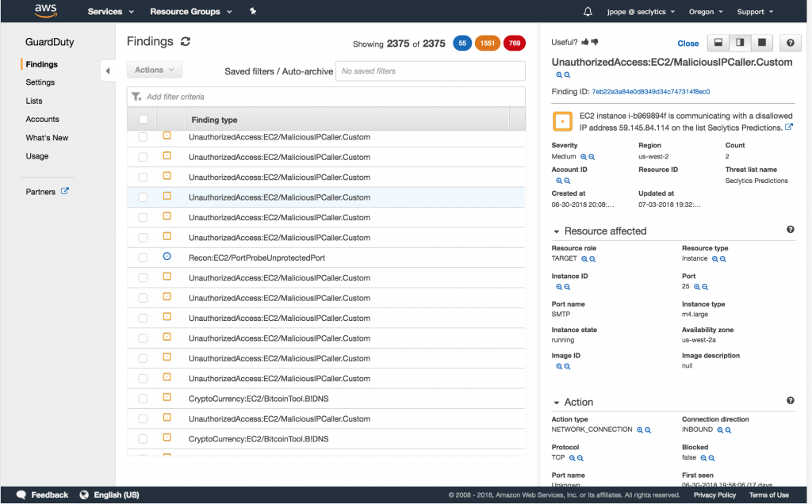
Task: Change language via English (US)
Action: tap(109, 494)
